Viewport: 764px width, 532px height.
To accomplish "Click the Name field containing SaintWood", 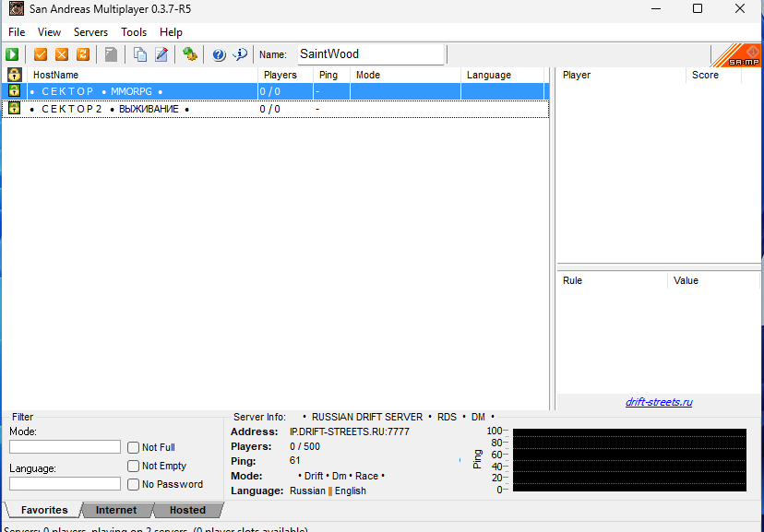I will [x=369, y=54].
